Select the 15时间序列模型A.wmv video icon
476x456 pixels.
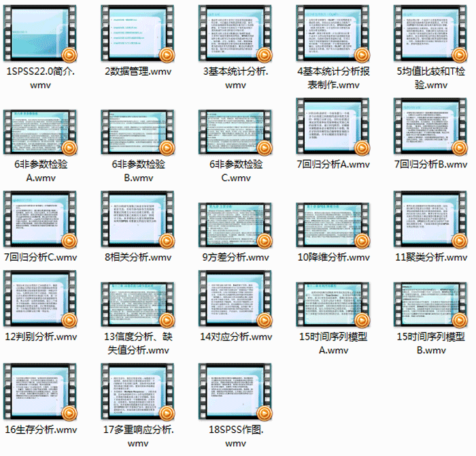[333, 305]
